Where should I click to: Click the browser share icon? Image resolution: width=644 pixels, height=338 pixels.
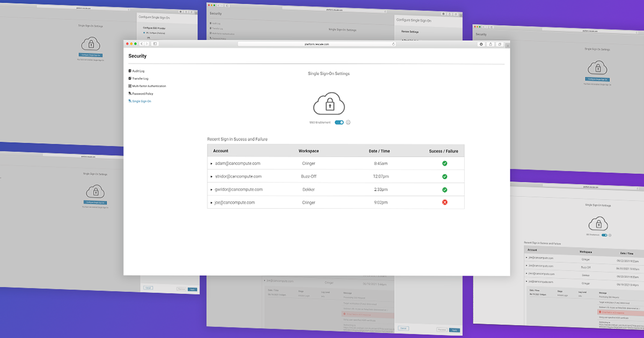490,44
